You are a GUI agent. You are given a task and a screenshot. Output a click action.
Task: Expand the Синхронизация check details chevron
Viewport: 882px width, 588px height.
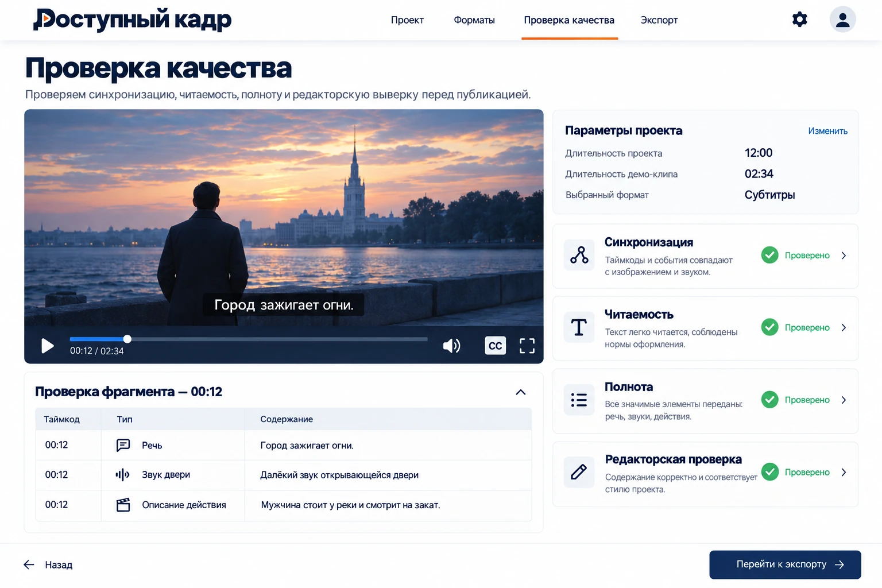(x=844, y=256)
